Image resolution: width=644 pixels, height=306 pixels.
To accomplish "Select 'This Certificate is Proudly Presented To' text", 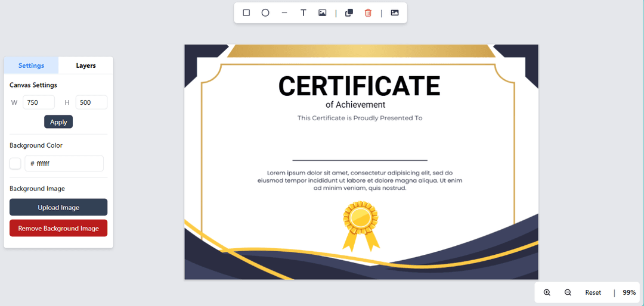I will coord(360,118).
